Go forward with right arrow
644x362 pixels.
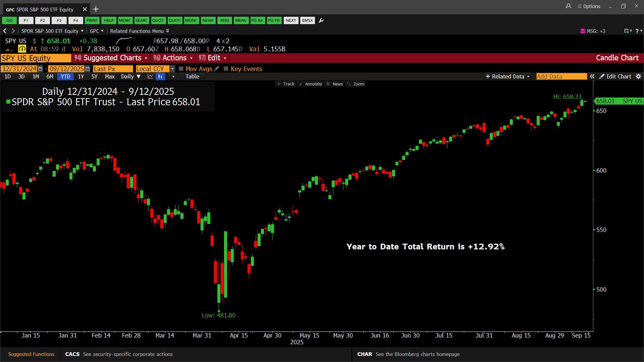13,31
